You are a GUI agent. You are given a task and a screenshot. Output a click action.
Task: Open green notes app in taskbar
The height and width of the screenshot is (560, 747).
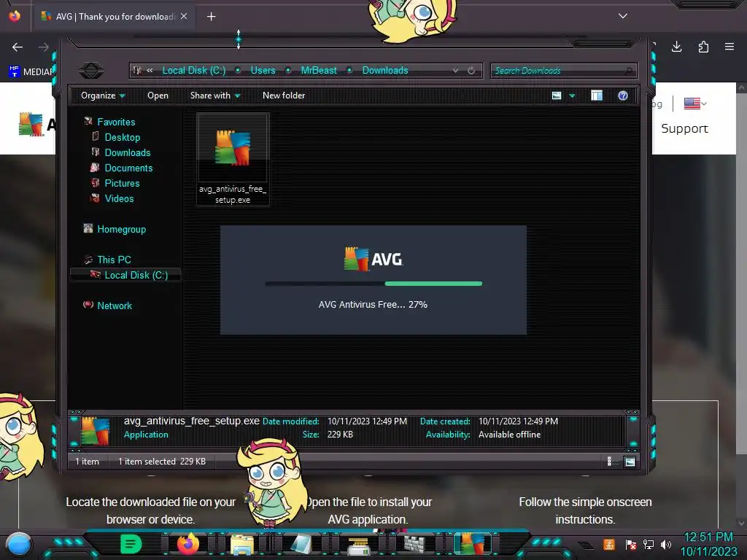[131, 544]
